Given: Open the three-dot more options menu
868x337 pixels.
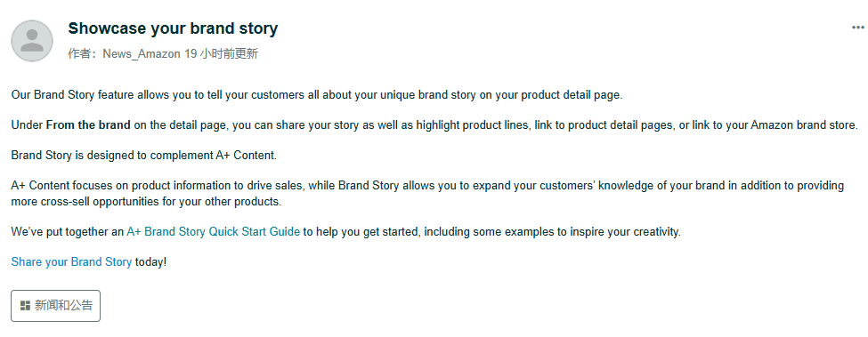Looking at the screenshot, I should coord(857,28).
